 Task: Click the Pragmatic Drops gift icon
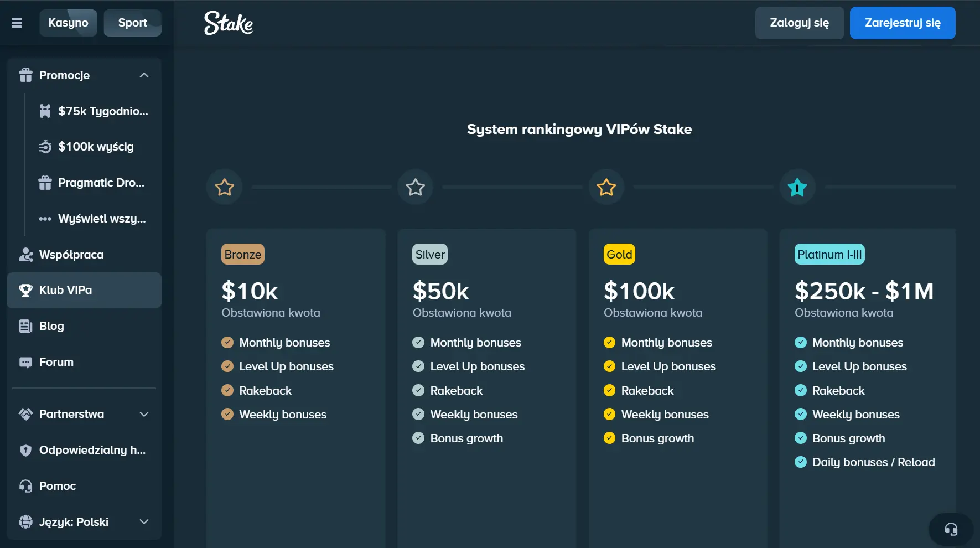45,183
